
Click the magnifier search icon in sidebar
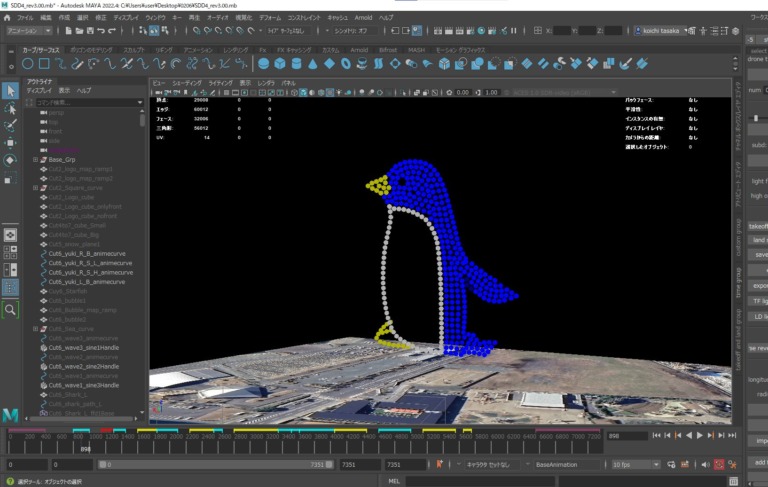10,311
